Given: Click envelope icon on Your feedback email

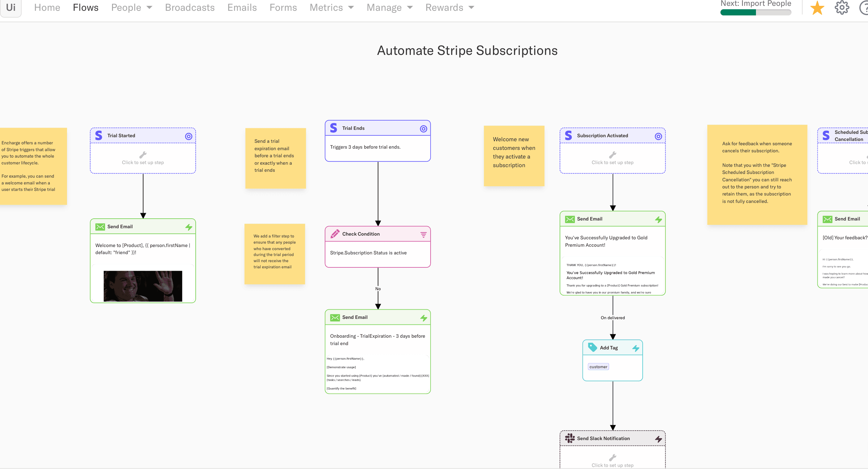Looking at the screenshot, I should pyautogui.click(x=827, y=219).
